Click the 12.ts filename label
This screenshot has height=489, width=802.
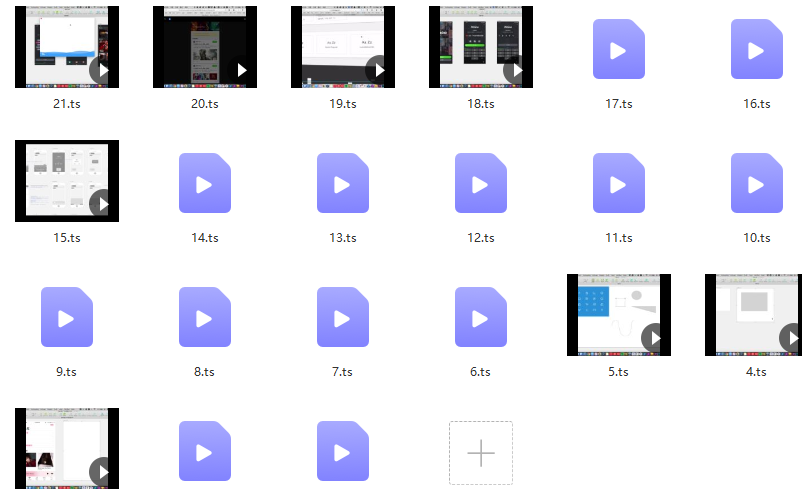click(480, 238)
